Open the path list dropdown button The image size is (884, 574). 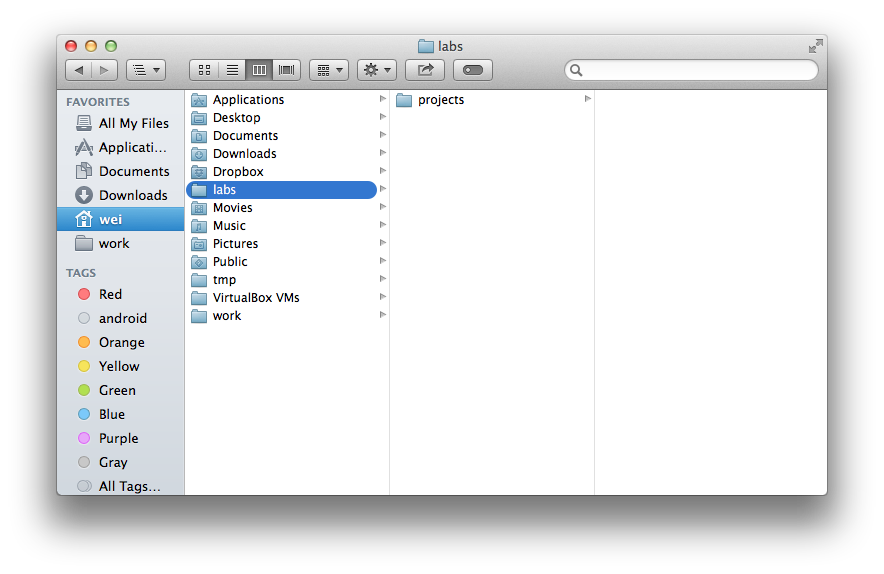click(146, 70)
